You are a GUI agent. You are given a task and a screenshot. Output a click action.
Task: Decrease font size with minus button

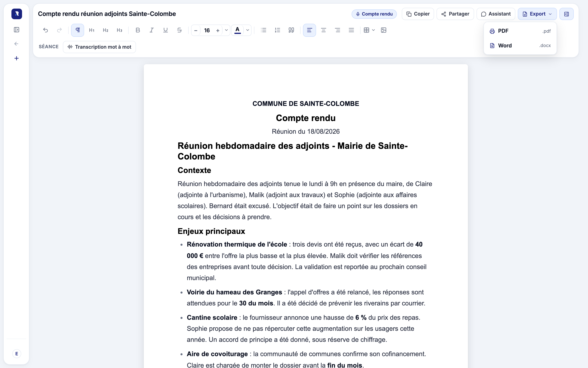click(x=196, y=30)
